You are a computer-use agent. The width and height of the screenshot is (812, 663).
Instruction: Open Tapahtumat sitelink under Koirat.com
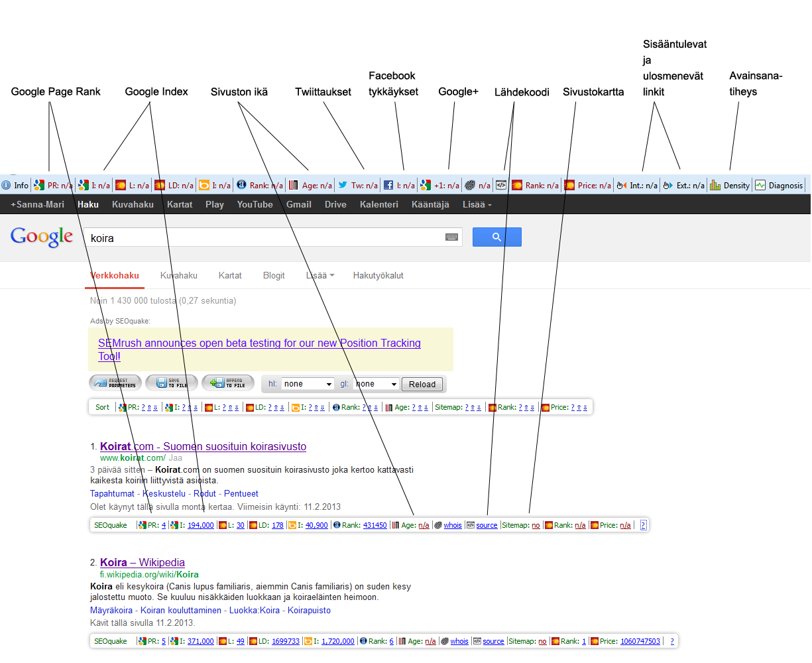112,493
